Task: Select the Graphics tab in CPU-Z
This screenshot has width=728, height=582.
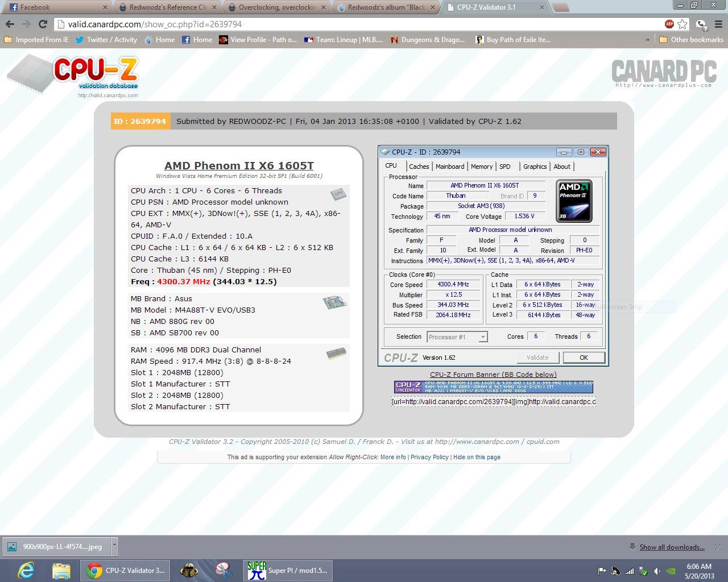Action: [x=535, y=167]
